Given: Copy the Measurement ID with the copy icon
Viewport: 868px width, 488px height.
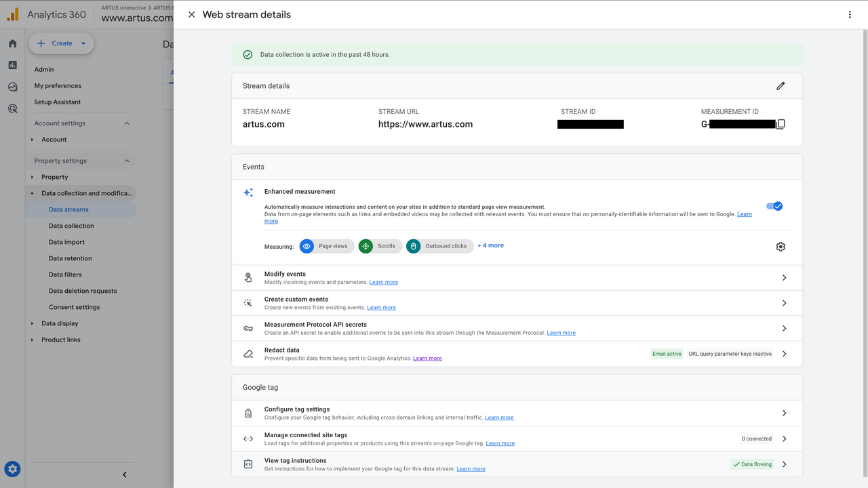Looking at the screenshot, I should [x=781, y=125].
